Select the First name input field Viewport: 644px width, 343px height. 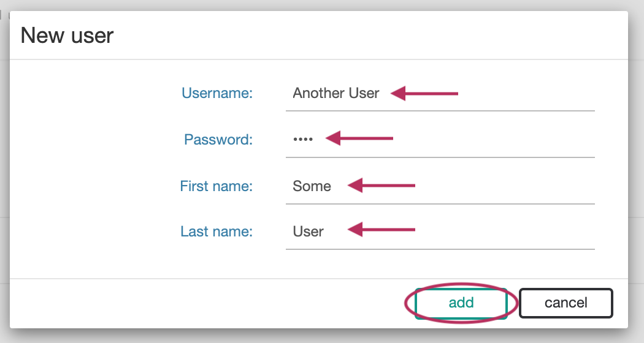click(440, 186)
